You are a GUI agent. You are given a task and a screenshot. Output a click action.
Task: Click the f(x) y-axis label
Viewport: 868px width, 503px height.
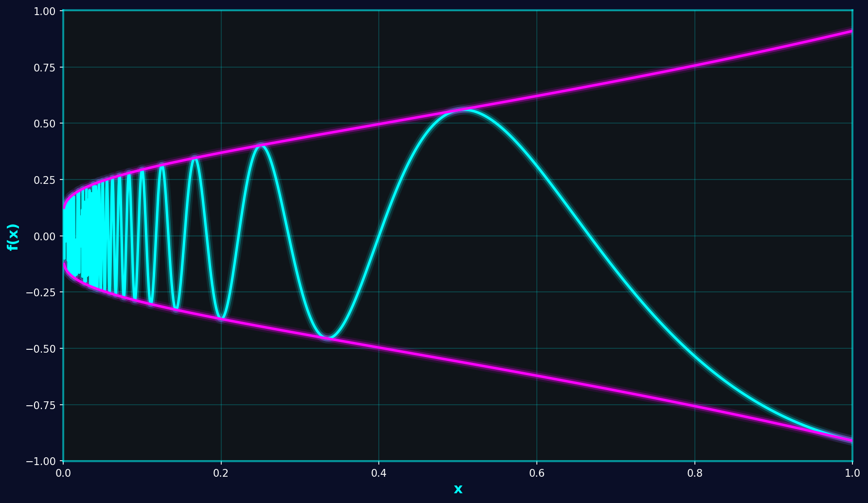13,237
